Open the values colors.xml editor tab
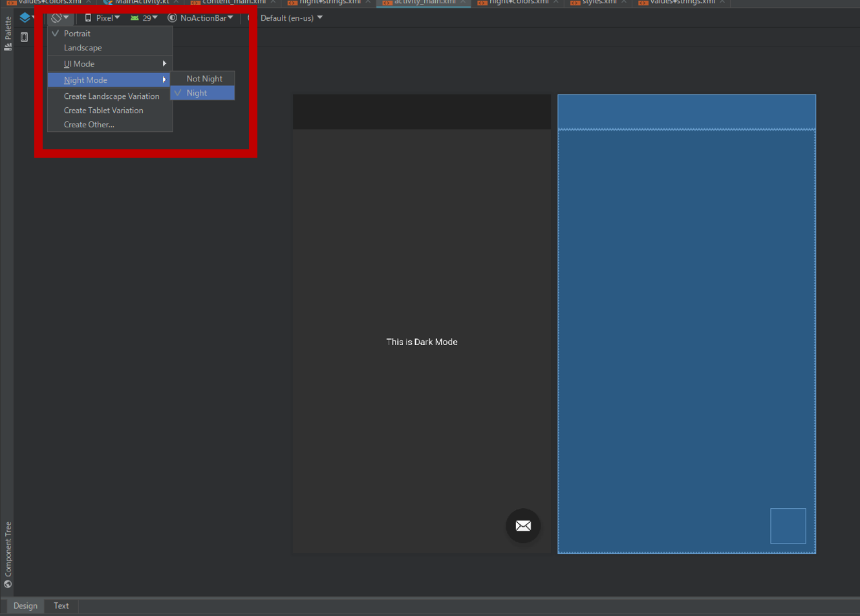This screenshot has height=616, width=860. 49,3
